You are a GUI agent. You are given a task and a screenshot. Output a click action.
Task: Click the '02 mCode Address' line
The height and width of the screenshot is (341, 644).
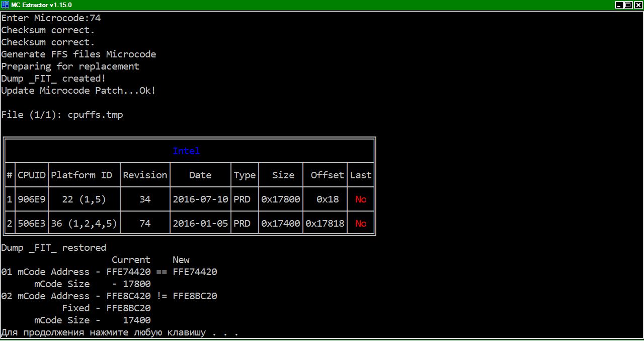click(109, 296)
